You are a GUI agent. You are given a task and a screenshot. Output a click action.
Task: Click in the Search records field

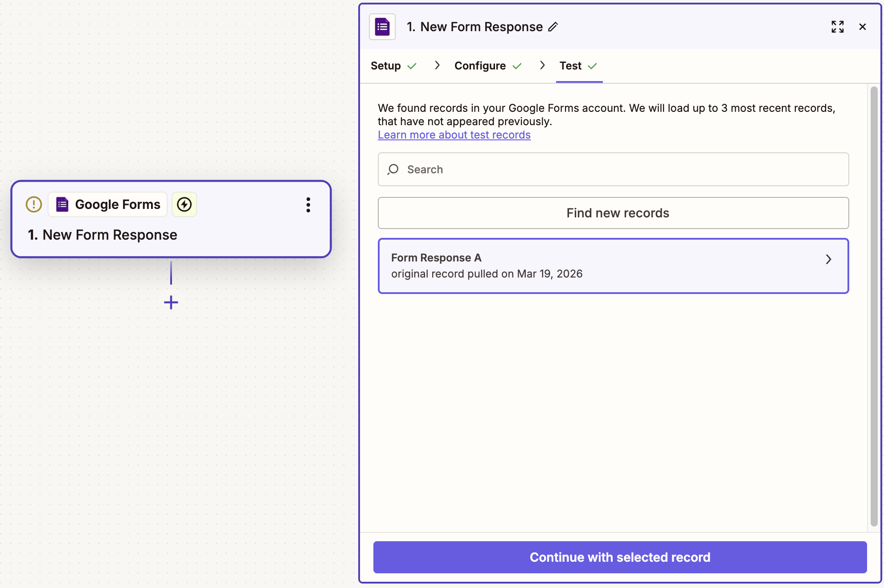pyautogui.click(x=624, y=169)
